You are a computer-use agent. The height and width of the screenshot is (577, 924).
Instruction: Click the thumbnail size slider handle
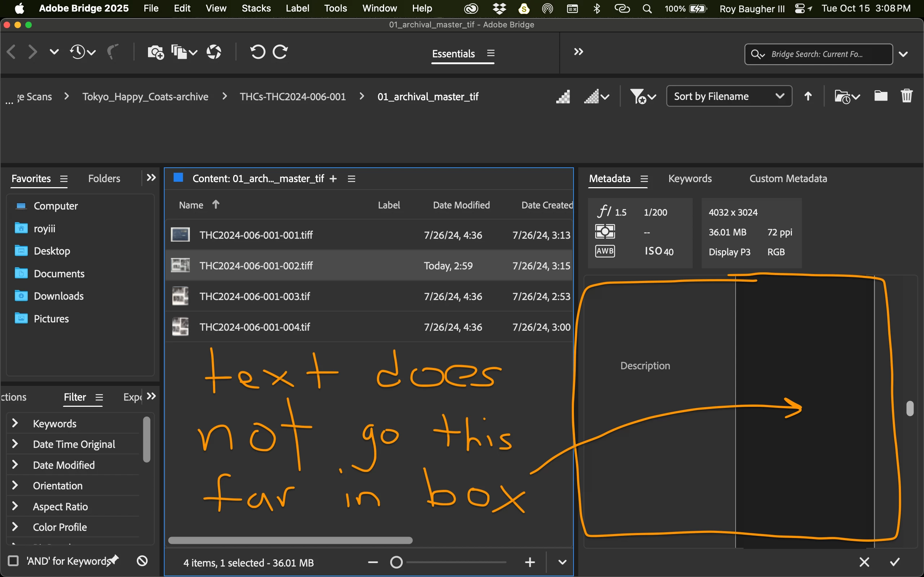coord(396,562)
